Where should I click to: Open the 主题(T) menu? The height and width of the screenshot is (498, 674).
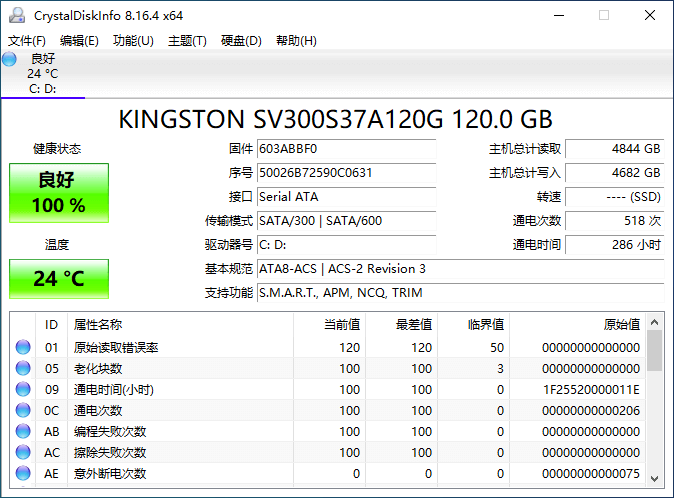coord(187,41)
